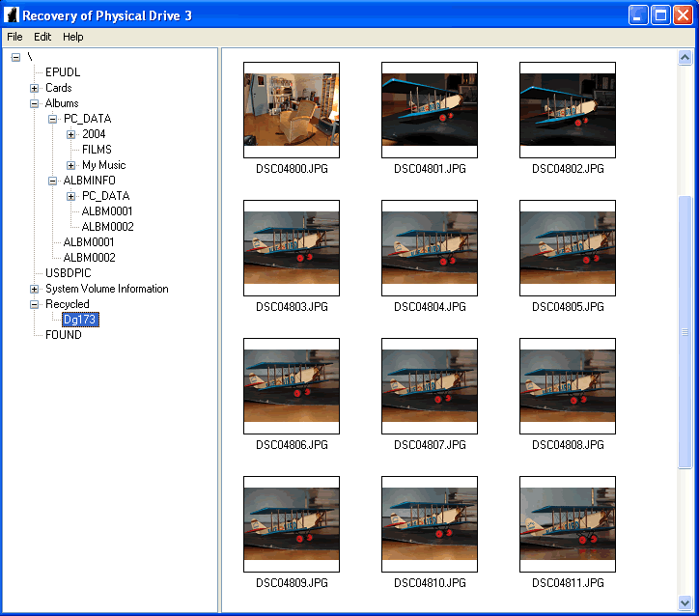Expand System Volume Information node
Screen dimensions: 699x616
click(35, 290)
